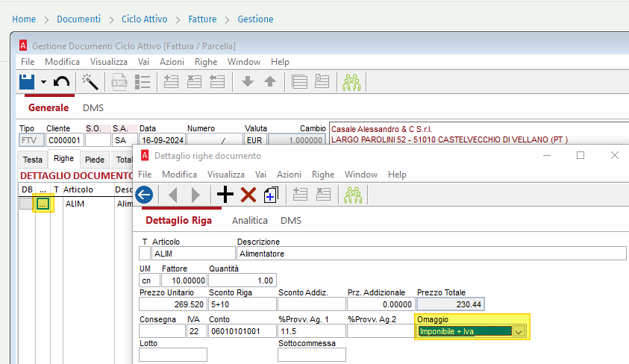Expand the Omaggio dropdown arrow
The height and width of the screenshot is (364, 629).
click(519, 331)
